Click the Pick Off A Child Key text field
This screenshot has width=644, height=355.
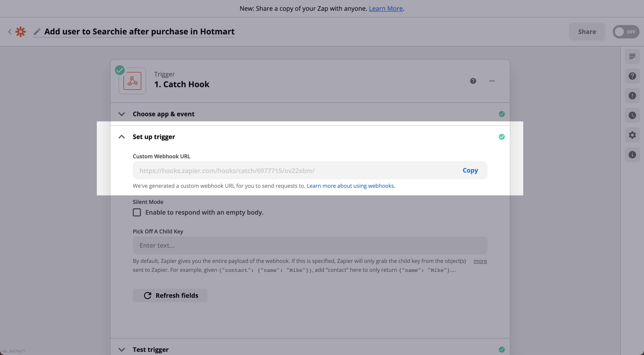pos(310,245)
